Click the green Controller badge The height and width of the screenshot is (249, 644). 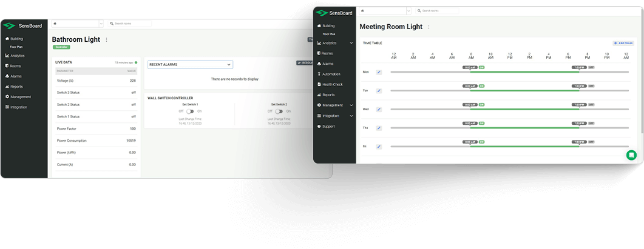(x=61, y=47)
